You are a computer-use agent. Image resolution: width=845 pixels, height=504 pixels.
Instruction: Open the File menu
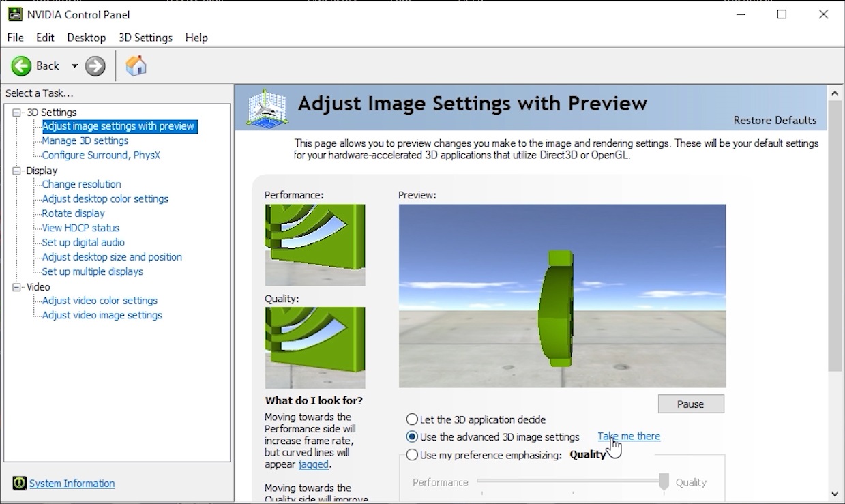pyautogui.click(x=15, y=38)
